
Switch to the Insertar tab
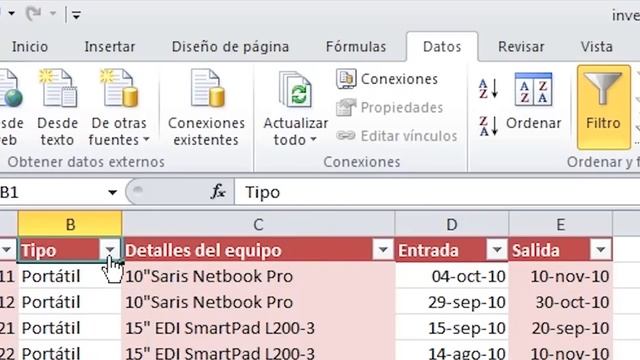click(109, 47)
